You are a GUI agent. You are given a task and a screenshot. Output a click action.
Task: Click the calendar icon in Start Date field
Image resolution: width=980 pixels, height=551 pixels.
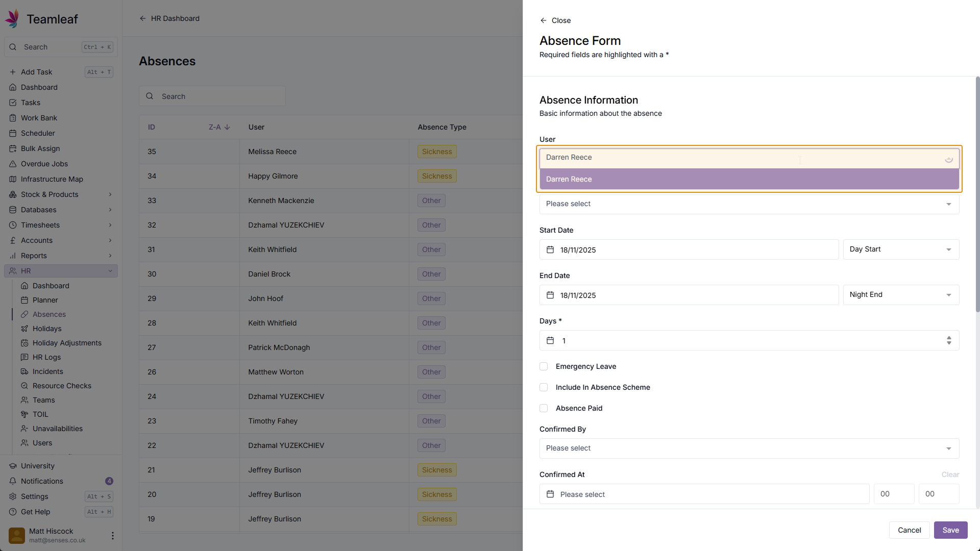(550, 250)
